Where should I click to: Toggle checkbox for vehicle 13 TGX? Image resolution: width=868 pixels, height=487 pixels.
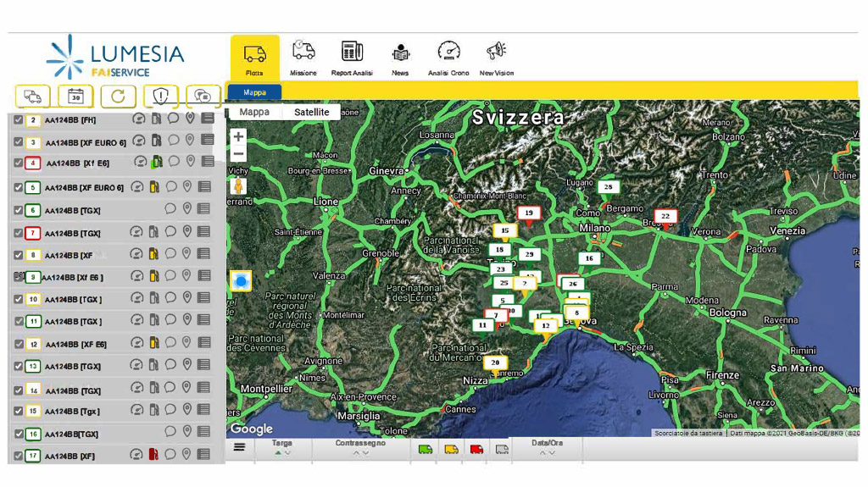click(x=19, y=367)
